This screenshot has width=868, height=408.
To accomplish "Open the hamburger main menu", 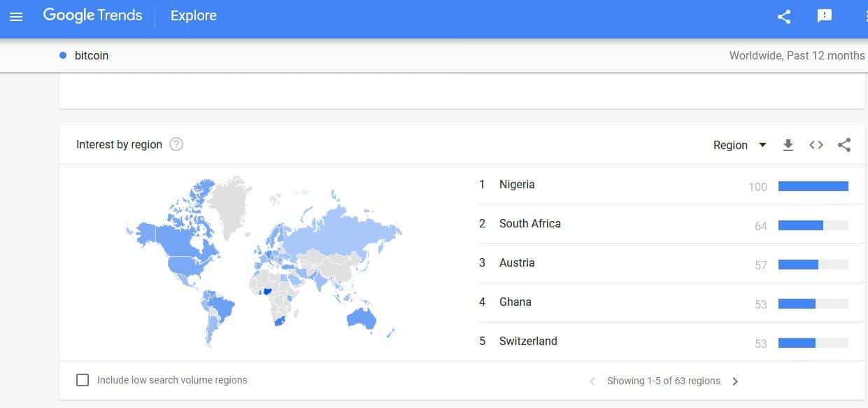I will [x=16, y=16].
